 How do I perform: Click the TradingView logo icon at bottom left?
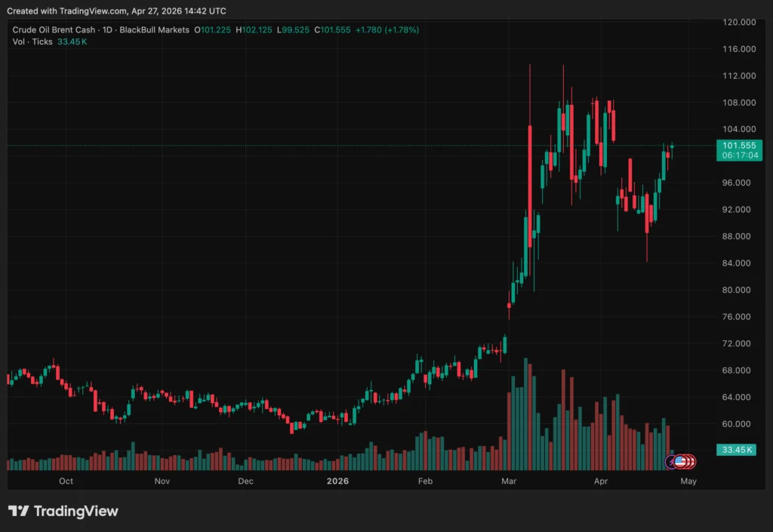[x=19, y=511]
